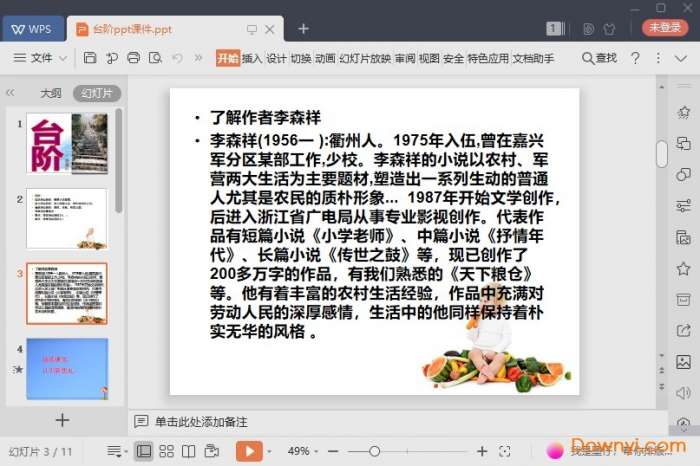Viewport: 700px width, 466px height.
Task: Open the 幻灯片放映 ribbon tab
Action: pyautogui.click(x=365, y=58)
